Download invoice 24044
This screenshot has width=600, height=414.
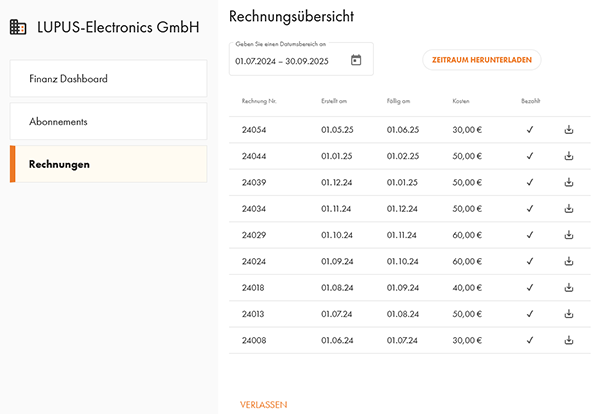(569, 156)
